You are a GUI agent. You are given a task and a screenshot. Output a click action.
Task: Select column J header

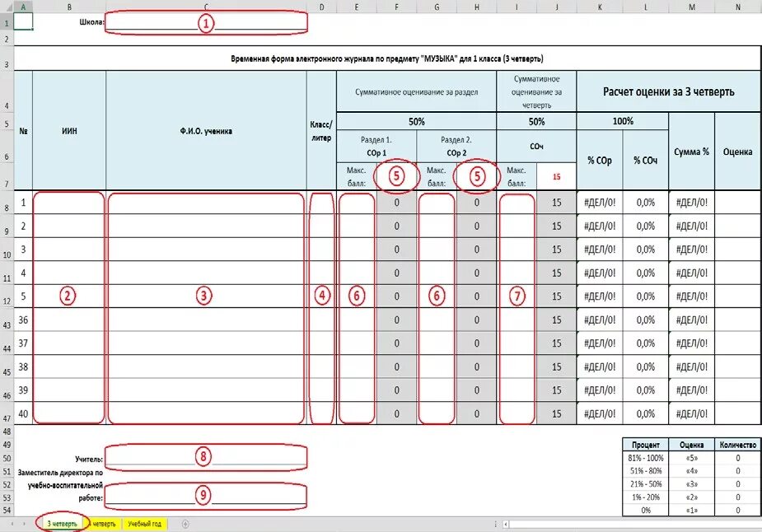tap(557, 7)
